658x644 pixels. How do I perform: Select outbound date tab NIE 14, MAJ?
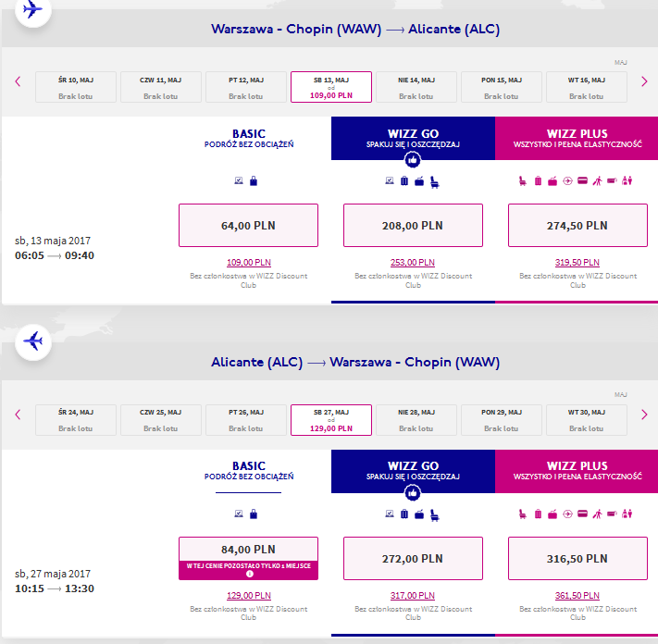coord(416,87)
